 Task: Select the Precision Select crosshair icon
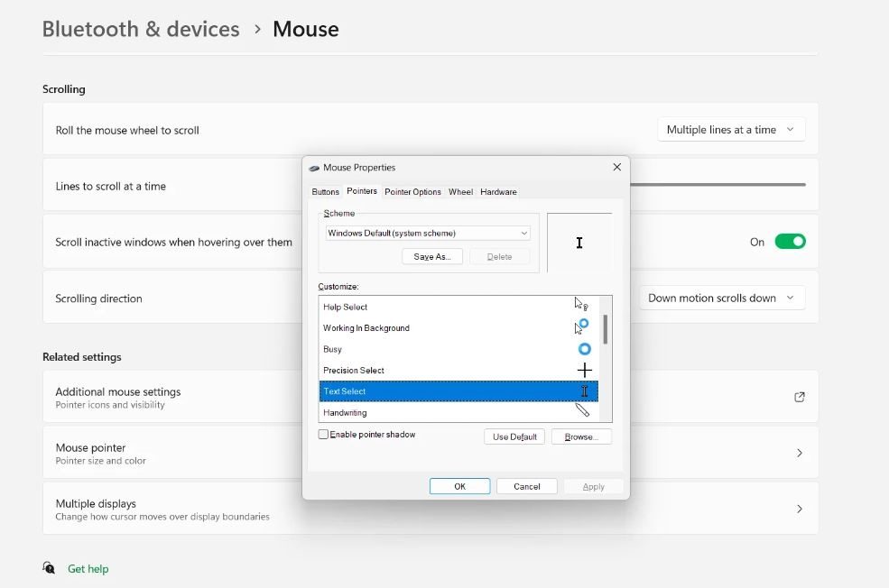tap(583, 370)
